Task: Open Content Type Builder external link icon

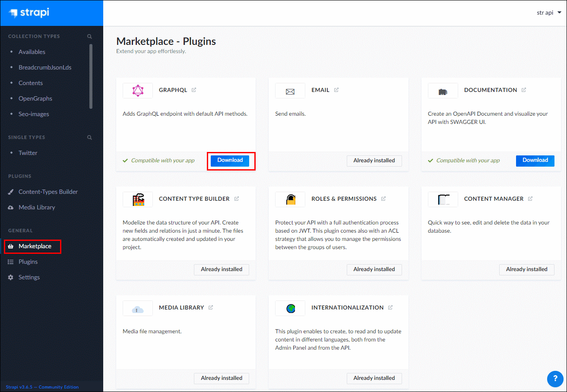Action: [x=237, y=199]
